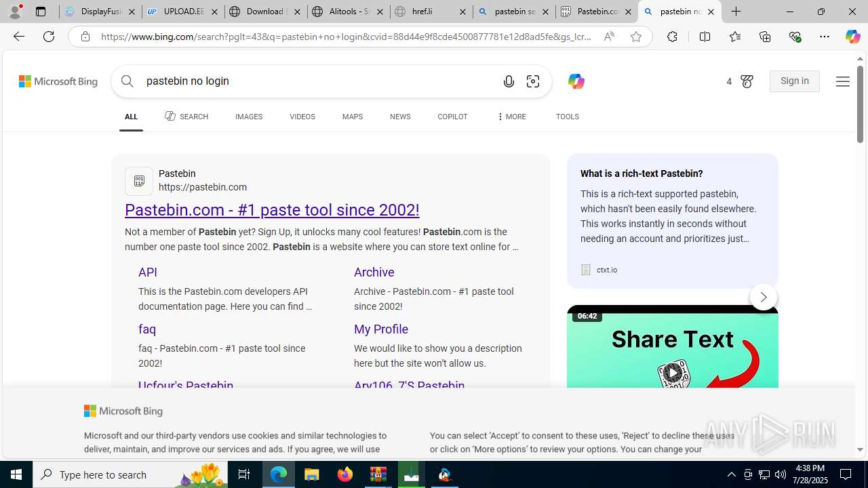Open File Explorer from taskbar
Screen dimensions: 868x488
(x=312, y=474)
